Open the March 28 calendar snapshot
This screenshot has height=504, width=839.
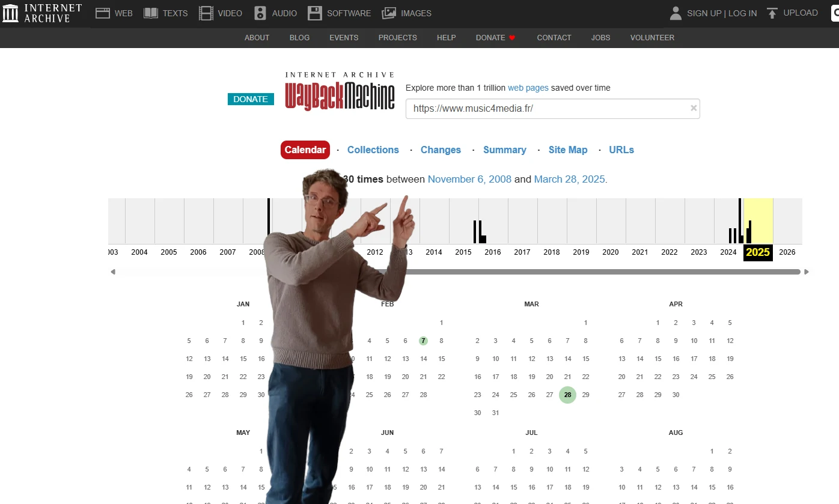coord(567,395)
